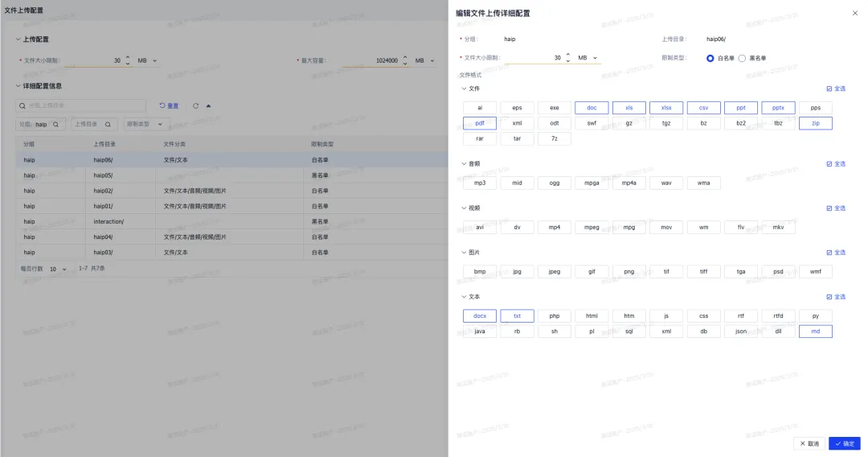
Task: Enable the 7z format chip
Action: click(x=554, y=138)
